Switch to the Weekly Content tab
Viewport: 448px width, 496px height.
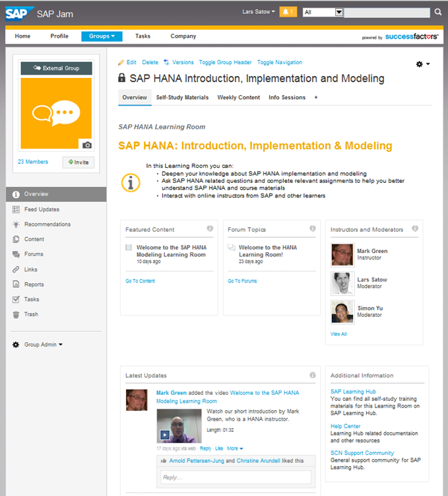[239, 98]
